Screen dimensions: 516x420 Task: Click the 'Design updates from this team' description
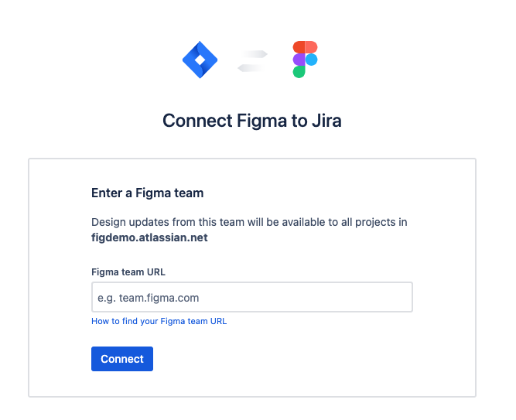(x=249, y=222)
